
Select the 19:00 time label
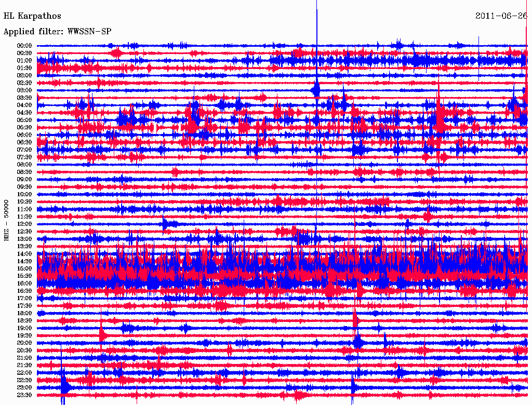[24, 328]
